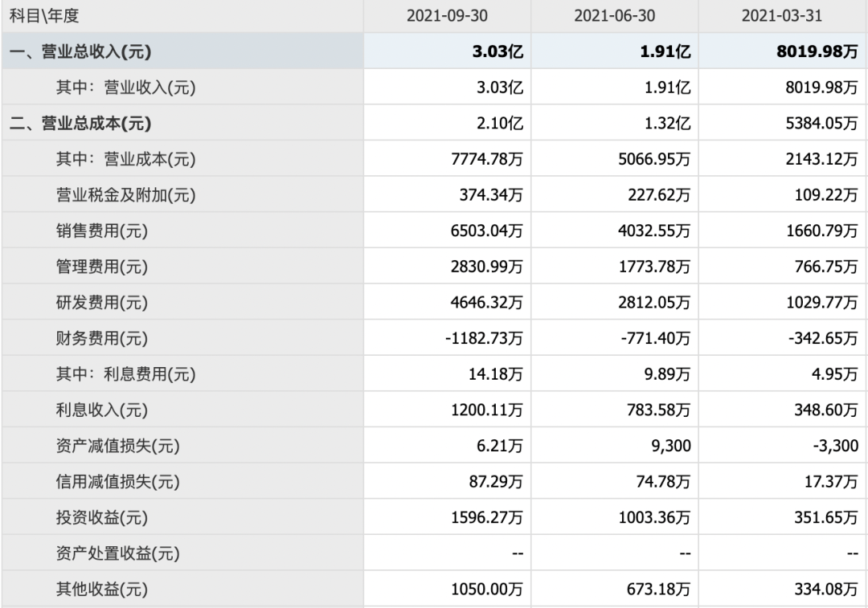Screen dimensions: 868x608
Task: Click the 1050.00万 other income value
Action: pyautogui.click(x=486, y=590)
